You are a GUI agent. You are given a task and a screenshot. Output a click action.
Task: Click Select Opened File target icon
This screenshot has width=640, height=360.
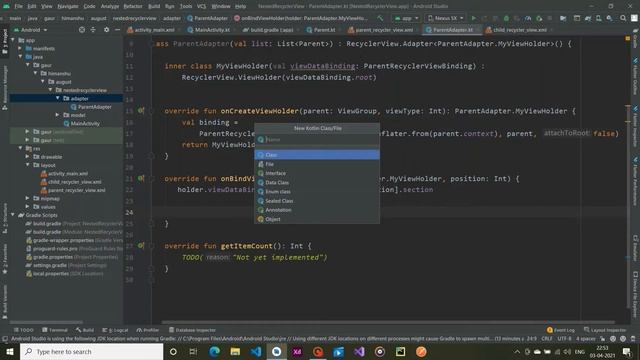coord(82,30)
